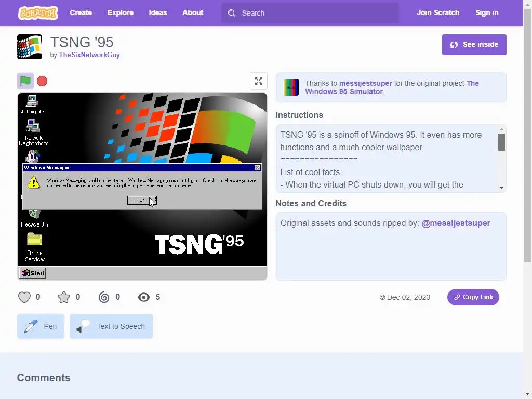Enter full screen mode
The image size is (532, 399).
259,81
